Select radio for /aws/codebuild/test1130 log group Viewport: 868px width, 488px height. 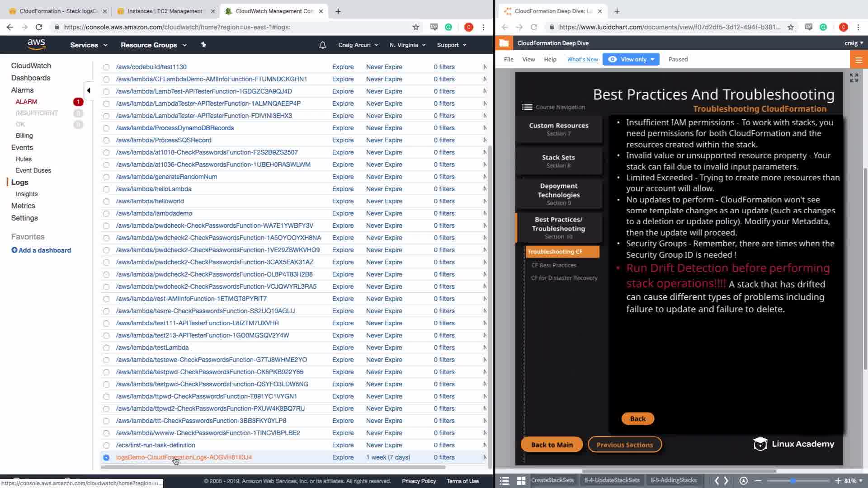click(x=106, y=67)
